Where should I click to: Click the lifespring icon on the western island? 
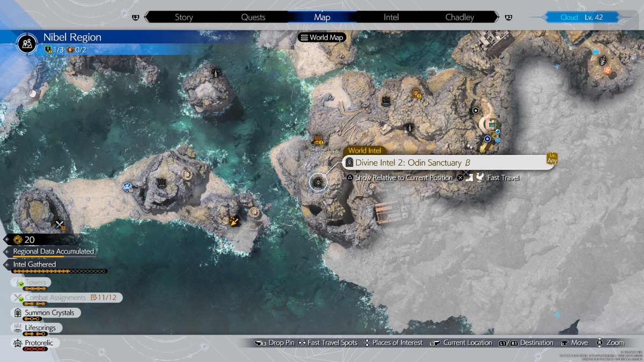pos(161,183)
